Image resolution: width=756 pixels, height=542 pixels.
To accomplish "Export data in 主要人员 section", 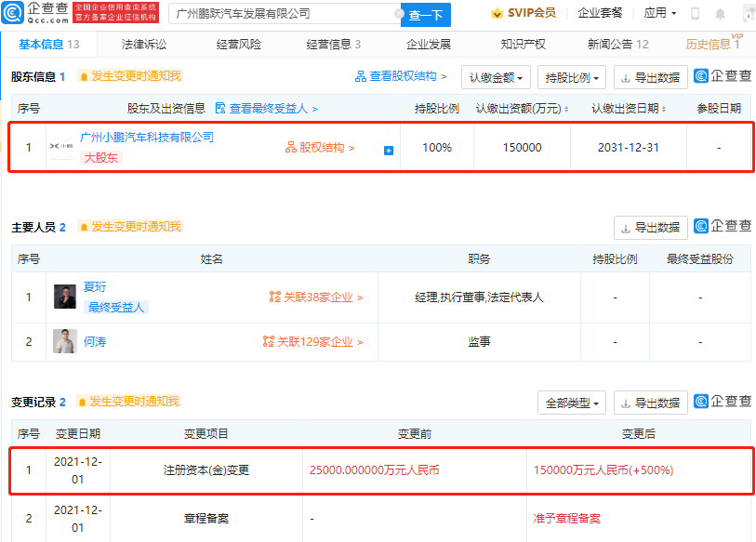I will (x=650, y=227).
